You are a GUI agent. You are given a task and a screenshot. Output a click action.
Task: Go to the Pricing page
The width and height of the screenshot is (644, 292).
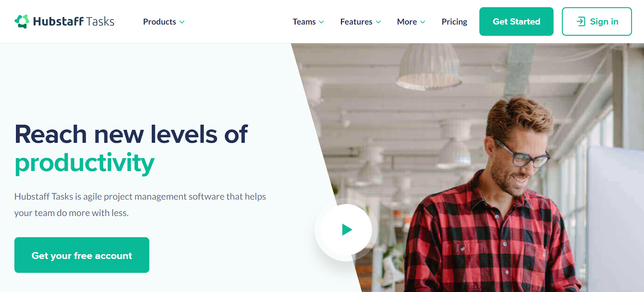click(454, 22)
